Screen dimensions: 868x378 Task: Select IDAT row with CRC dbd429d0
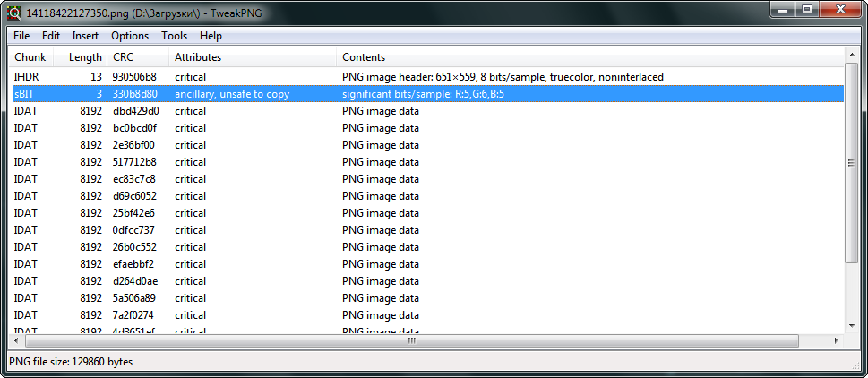tap(426, 111)
